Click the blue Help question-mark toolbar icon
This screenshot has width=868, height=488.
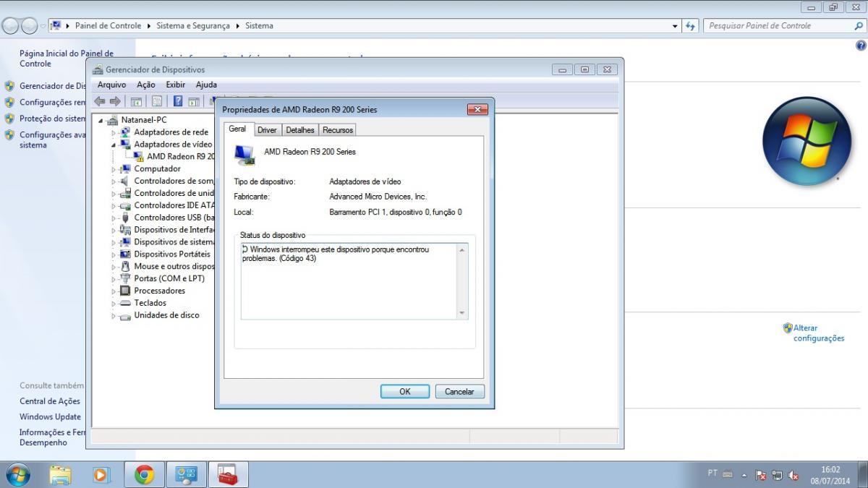(x=177, y=101)
